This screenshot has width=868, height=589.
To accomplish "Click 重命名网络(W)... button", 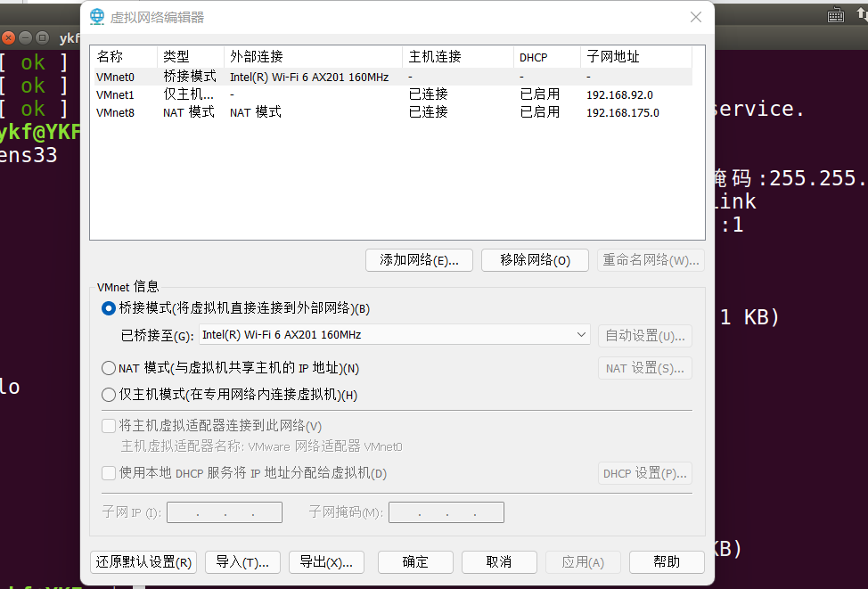I will pyautogui.click(x=651, y=260).
